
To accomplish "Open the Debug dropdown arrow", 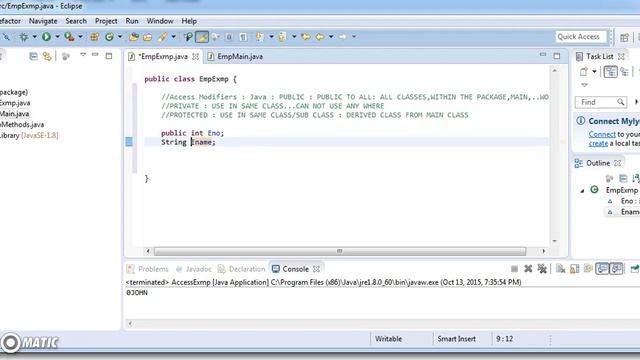I will tap(35, 37).
